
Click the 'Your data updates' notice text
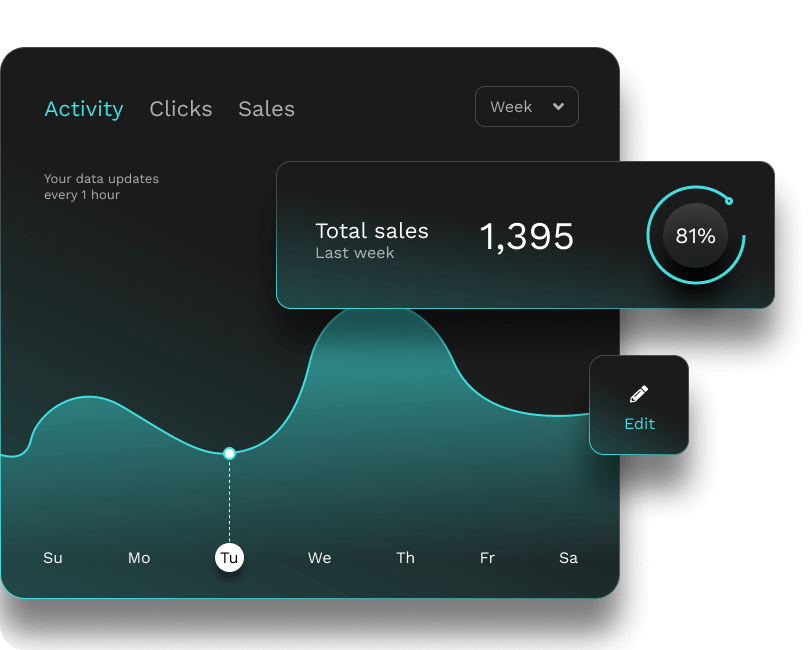pyautogui.click(x=101, y=186)
